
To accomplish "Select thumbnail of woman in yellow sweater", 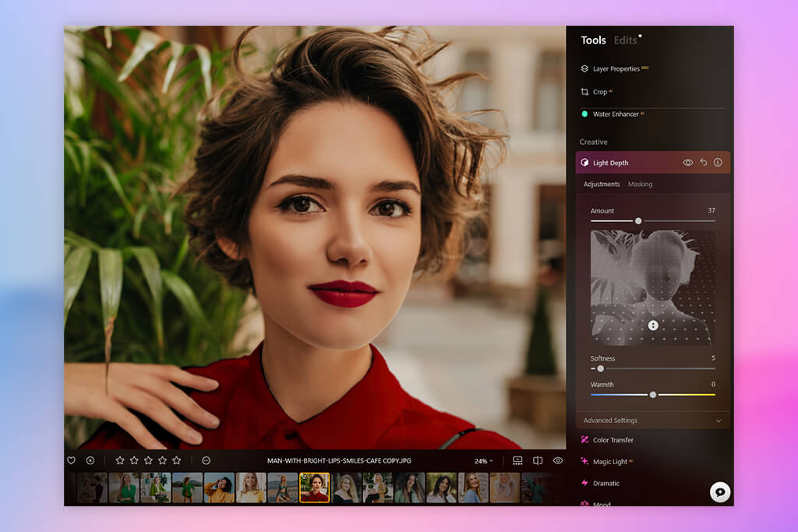I will [219, 488].
